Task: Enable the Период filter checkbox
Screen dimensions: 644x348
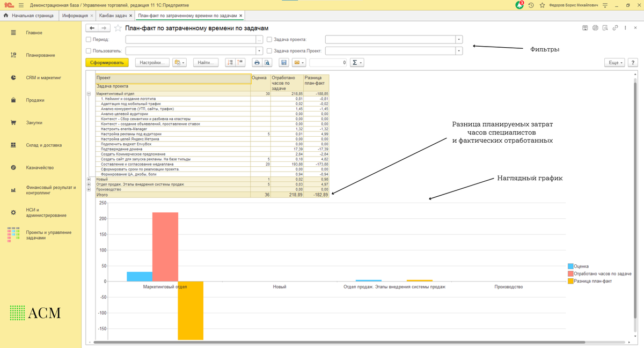Action: 89,40
